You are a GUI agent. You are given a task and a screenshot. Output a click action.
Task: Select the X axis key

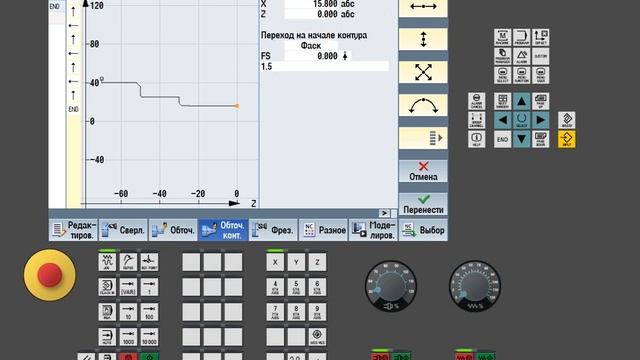(275, 262)
